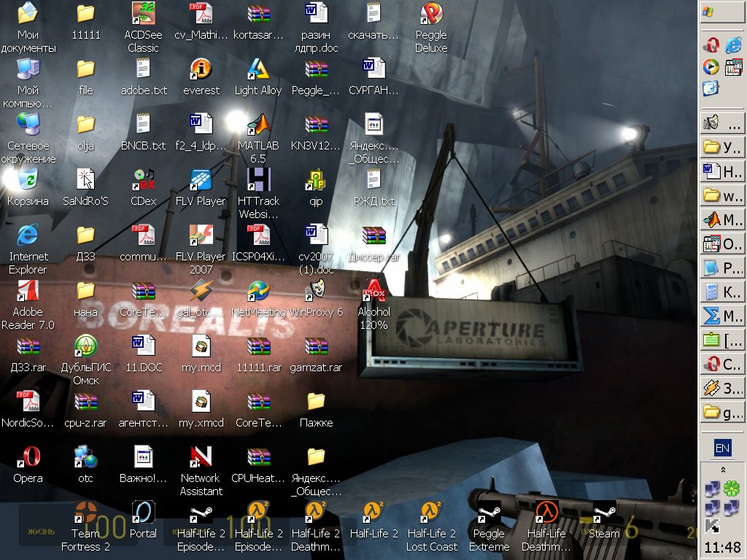Open the Half-Life Deathmatch shortcut
Screen dimensions: 747x560
[x=546, y=513]
